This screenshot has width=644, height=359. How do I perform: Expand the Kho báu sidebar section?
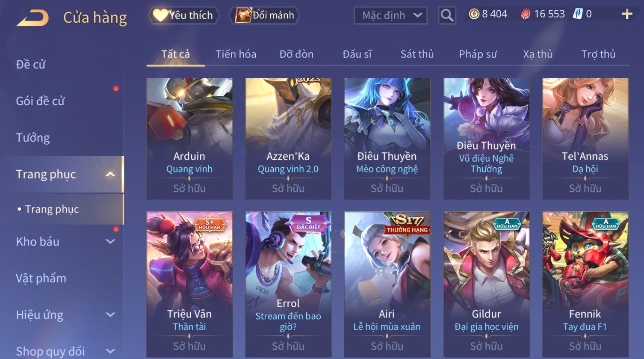[110, 241]
